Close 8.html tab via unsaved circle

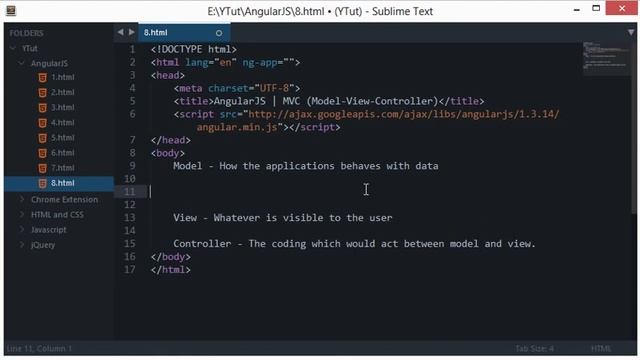click(x=219, y=33)
